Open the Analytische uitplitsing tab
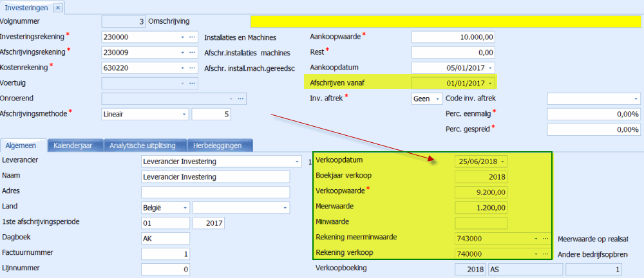The height and width of the screenshot is (278, 644). pos(144,145)
